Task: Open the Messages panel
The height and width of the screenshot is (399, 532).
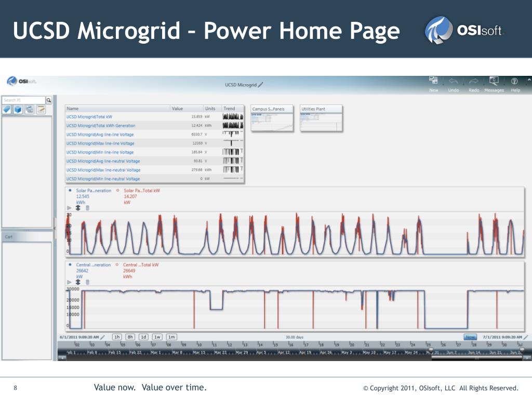Action: 494,84
